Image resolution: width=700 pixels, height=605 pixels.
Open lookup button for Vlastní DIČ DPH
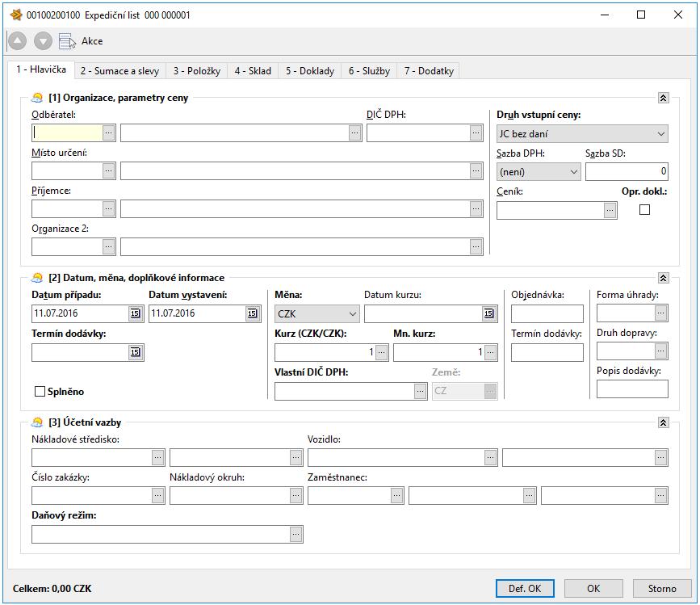pyautogui.click(x=420, y=391)
